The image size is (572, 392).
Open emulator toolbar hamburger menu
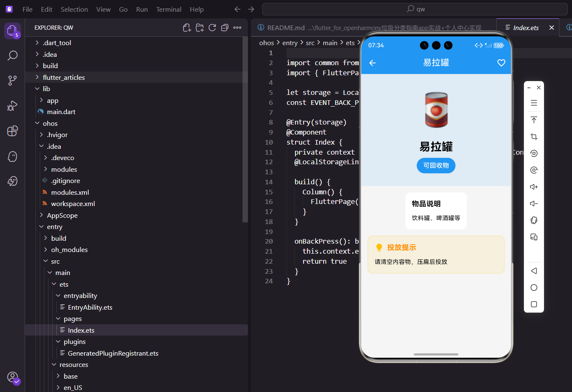(x=534, y=103)
